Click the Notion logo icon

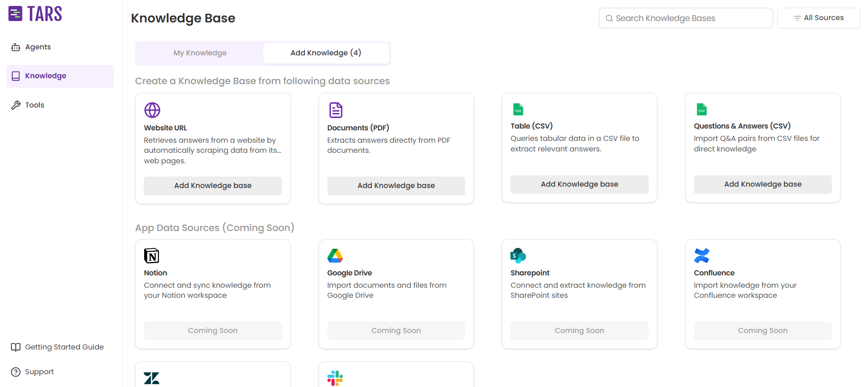coord(152,256)
